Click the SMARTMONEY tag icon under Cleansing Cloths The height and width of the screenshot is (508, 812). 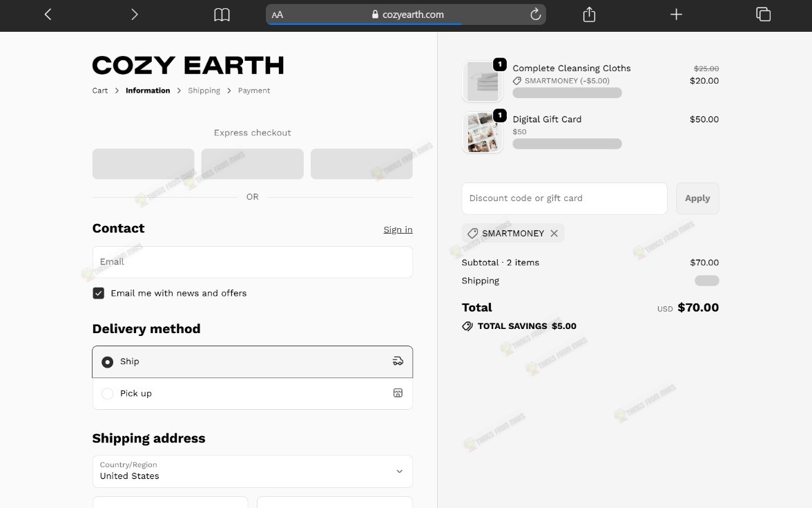click(x=516, y=81)
